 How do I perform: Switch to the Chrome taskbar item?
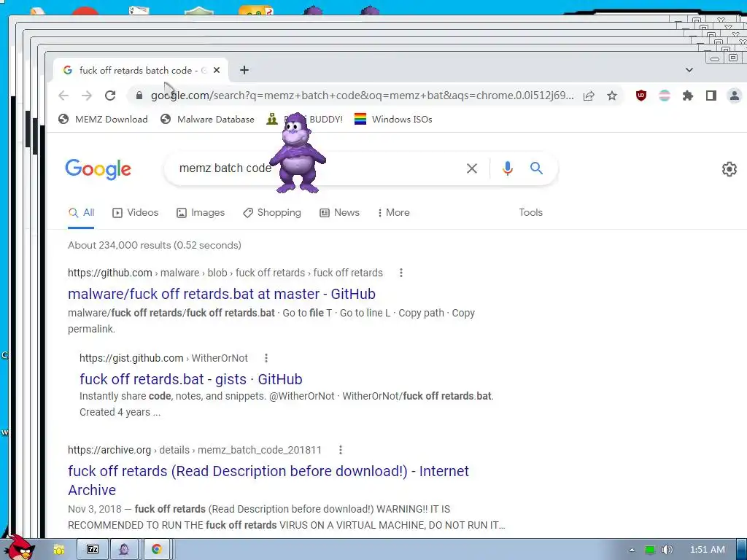[156, 550]
